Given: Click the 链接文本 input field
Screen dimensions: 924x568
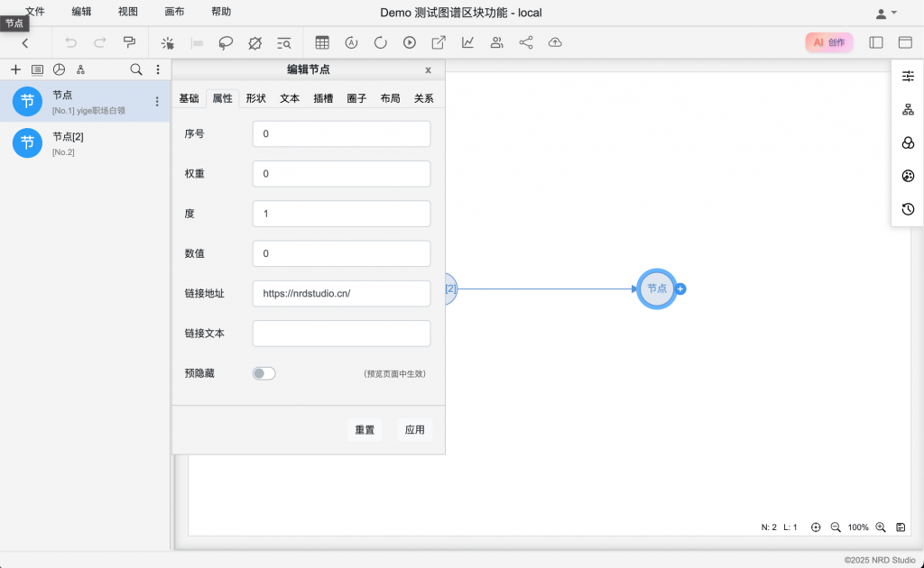Looking at the screenshot, I should coord(341,334).
